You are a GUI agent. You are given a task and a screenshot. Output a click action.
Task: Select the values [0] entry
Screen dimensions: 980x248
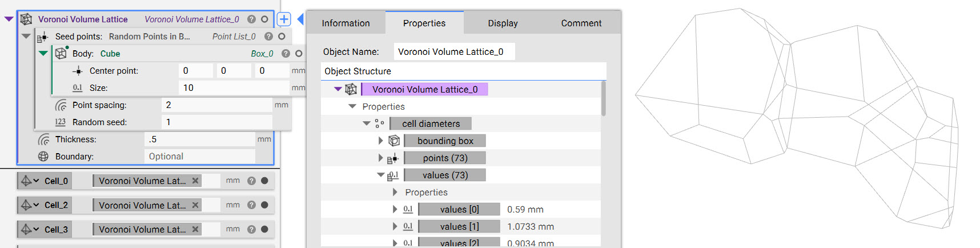point(459,209)
